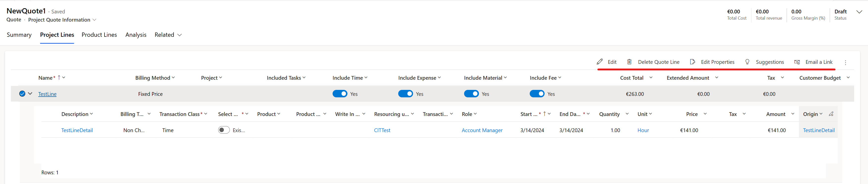This screenshot has width=868, height=184.
Task: Click the Time transaction class cell
Action: 168,130
